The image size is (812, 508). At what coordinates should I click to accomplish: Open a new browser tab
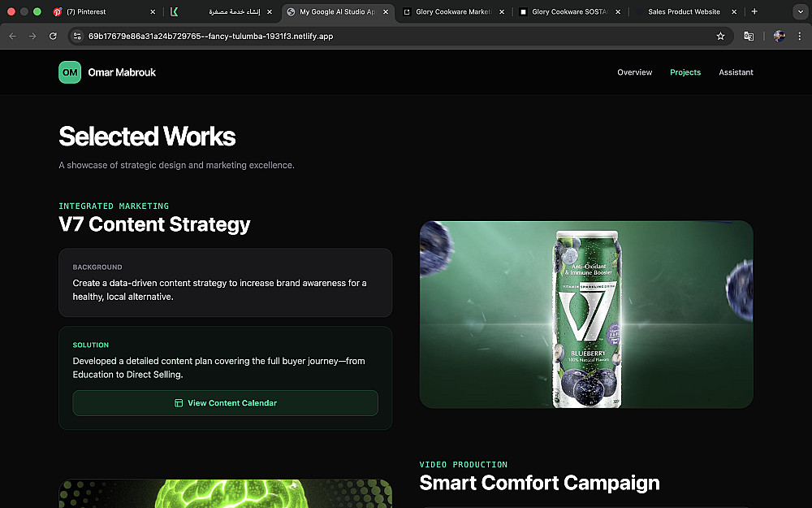pos(754,11)
